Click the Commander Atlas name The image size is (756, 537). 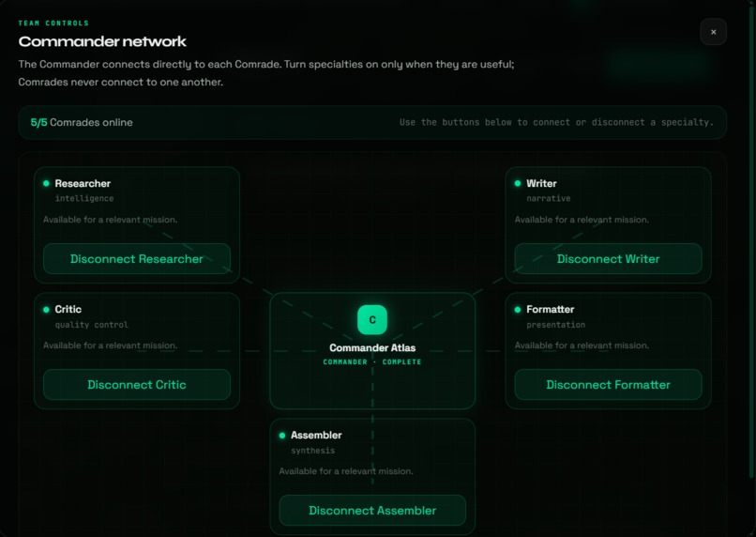tap(372, 348)
